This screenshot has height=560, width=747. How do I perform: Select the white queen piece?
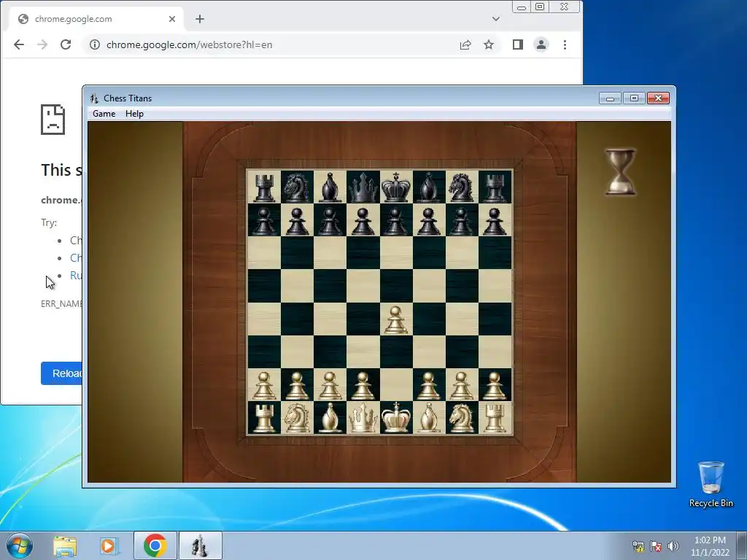[x=363, y=418]
